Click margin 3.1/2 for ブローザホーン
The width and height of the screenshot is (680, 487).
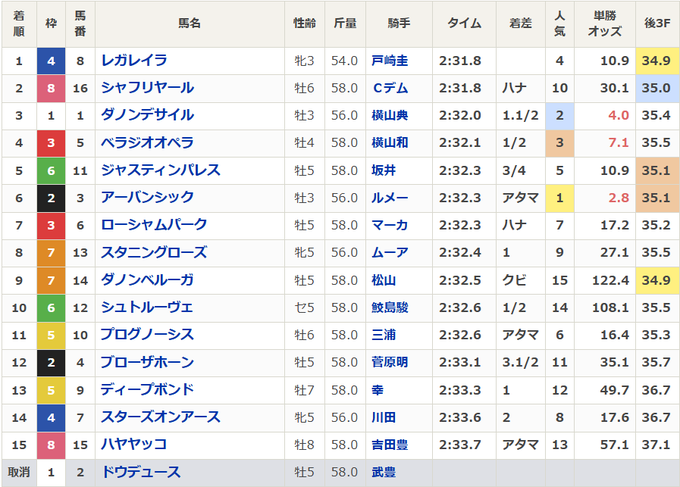pyautogui.click(x=520, y=362)
